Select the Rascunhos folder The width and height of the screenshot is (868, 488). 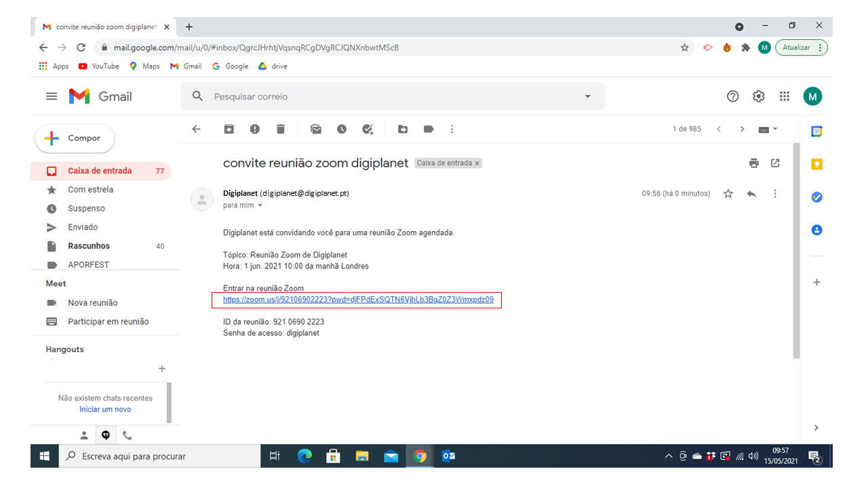click(x=89, y=246)
